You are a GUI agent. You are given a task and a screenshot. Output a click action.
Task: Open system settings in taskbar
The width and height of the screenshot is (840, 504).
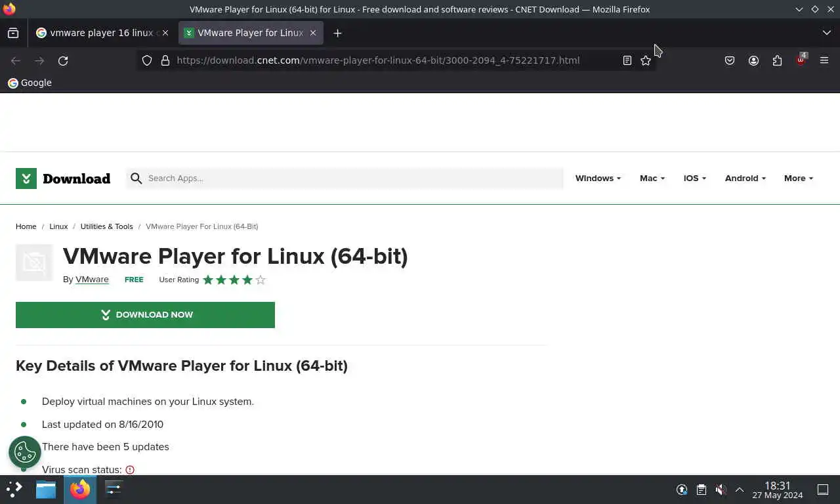(x=114, y=489)
